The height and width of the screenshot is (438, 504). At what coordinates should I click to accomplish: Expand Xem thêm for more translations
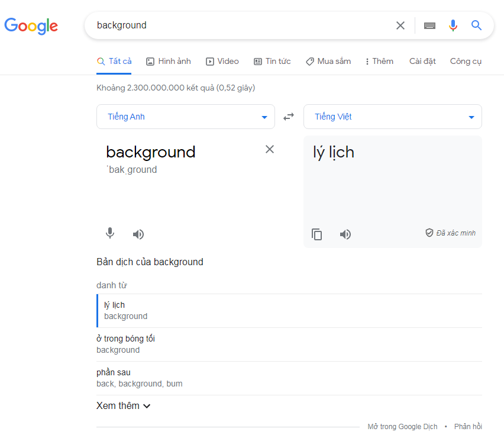(x=124, y=406)
